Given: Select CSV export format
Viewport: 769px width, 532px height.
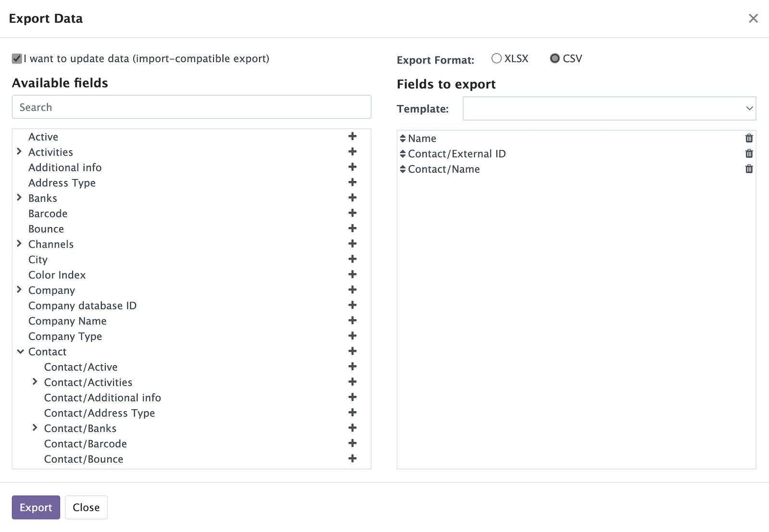Looking at the screenshot, I should [555, 58].
